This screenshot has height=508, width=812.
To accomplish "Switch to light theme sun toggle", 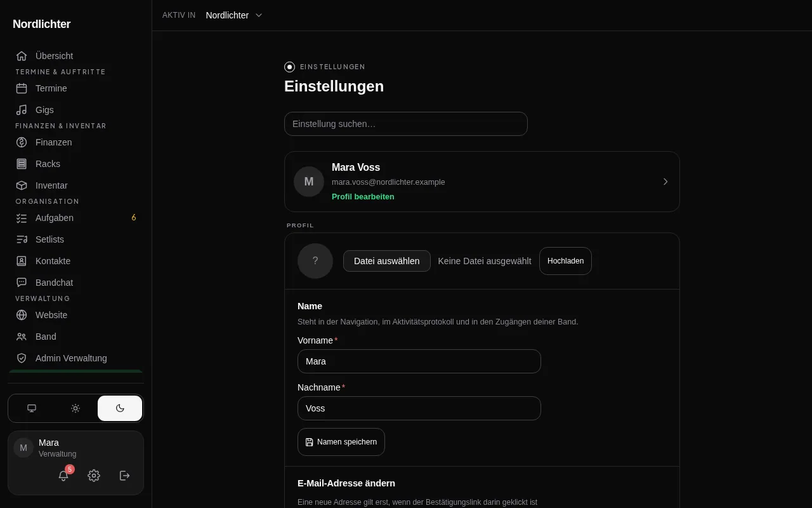I will [75, 408].
